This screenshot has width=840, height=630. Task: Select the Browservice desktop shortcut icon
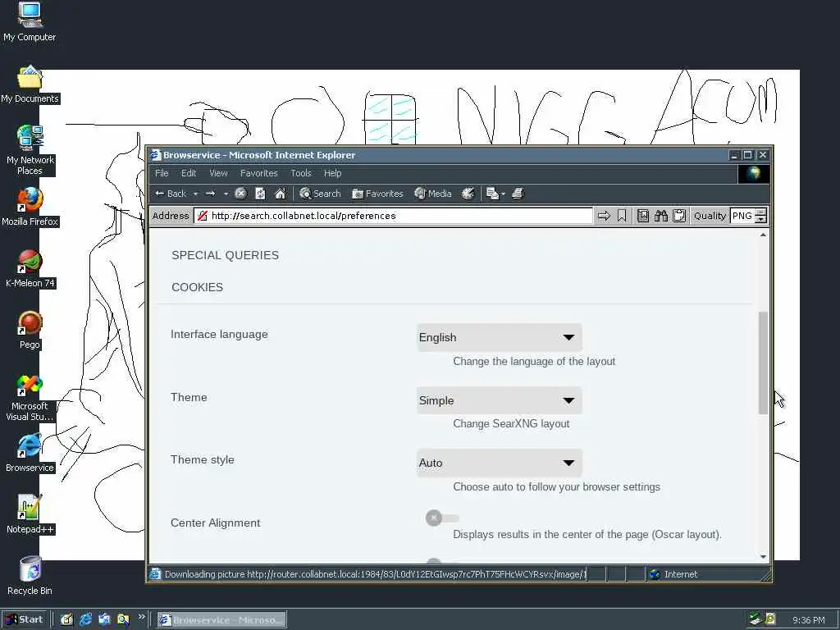(x=30, y=453)
